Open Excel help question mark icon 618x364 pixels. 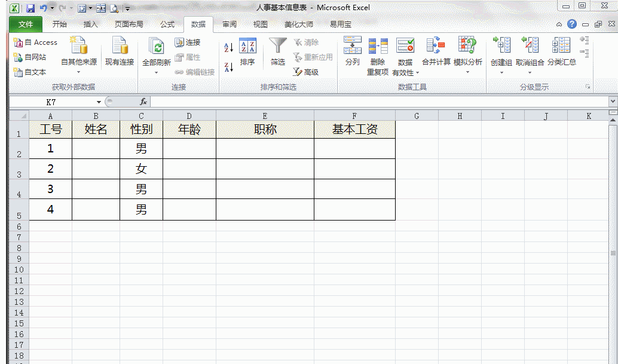(572, 24)
